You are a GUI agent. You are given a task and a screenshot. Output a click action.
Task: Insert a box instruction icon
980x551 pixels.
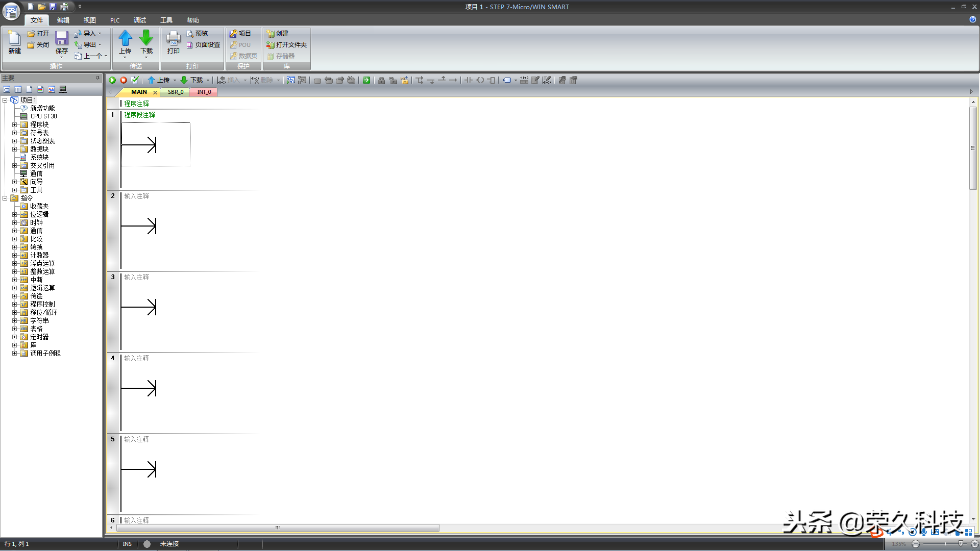point(491,80)
